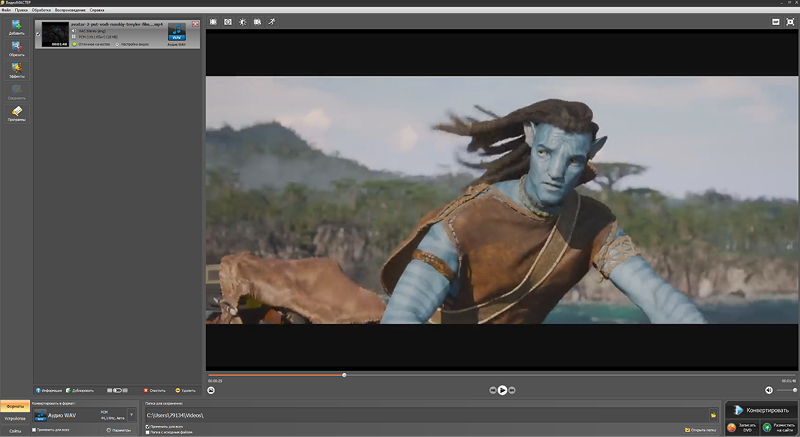
Task: Click the Открыть папку button
Action: (x=701, y=430)
